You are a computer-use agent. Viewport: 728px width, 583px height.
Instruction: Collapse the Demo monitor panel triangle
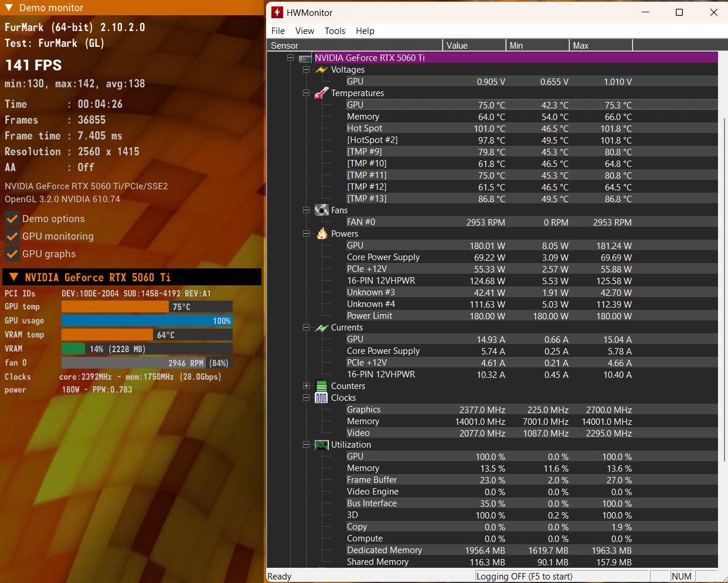click(9, 8)
